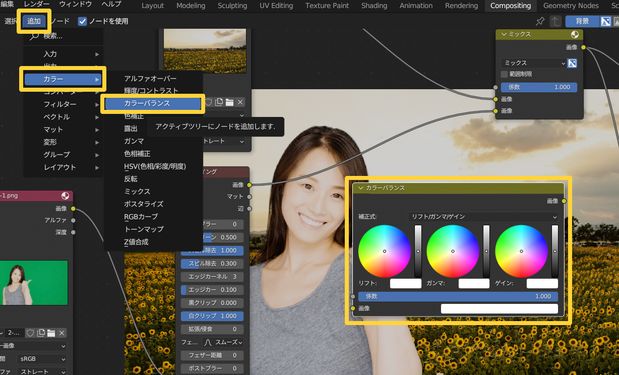Click the duplicate icon in -1.png node

41,333
